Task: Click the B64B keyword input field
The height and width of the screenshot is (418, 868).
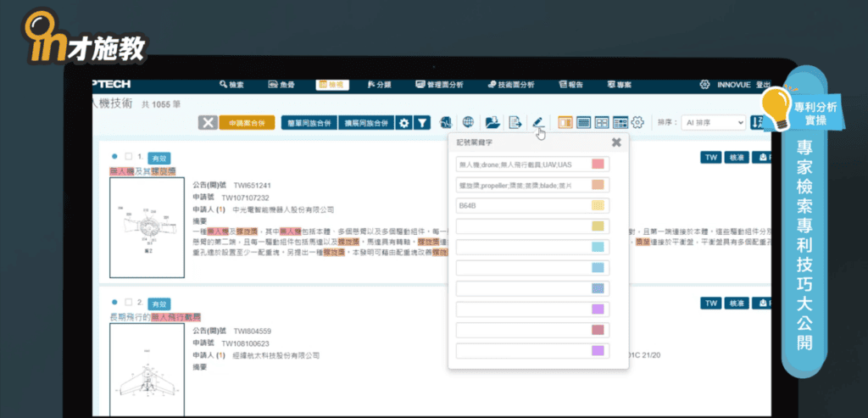Action: pos(521,205)
